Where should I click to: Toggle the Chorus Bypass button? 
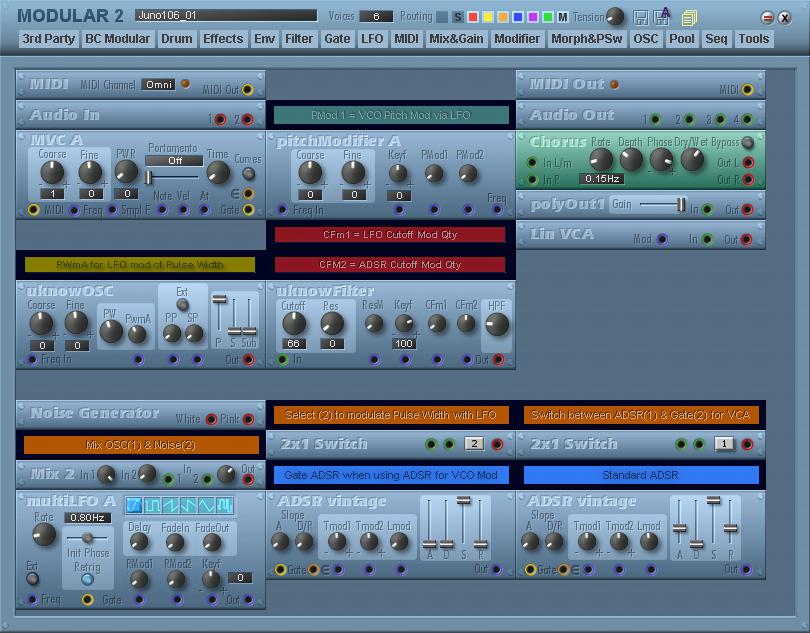pos(746,143)
